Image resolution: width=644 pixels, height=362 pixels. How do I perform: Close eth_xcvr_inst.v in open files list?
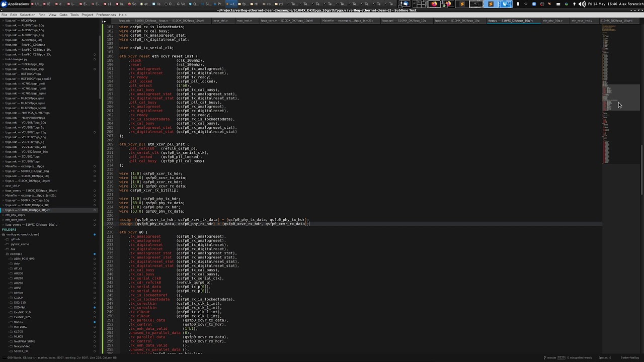coord(3,220)
